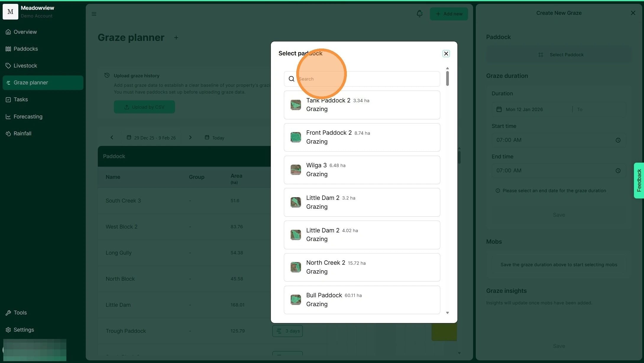Click the End time clock icon
The height and width of the screenshot is (363, 644).
[x=618, y=171]
